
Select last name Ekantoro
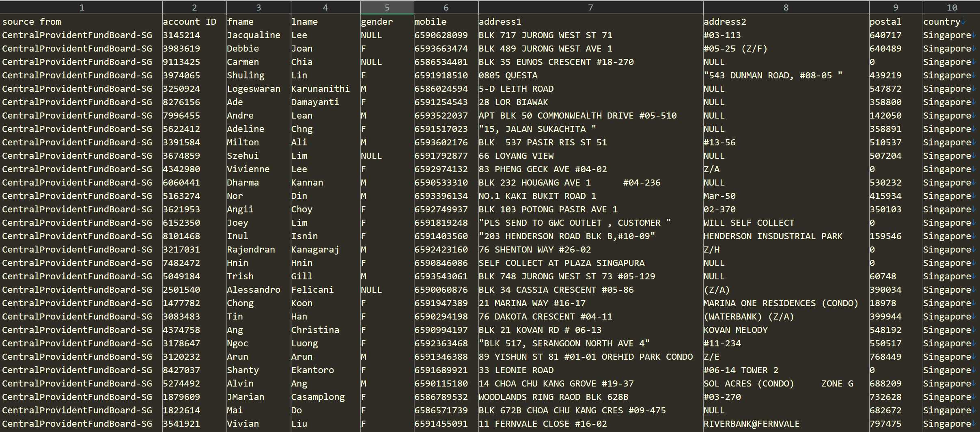[312, 370]
